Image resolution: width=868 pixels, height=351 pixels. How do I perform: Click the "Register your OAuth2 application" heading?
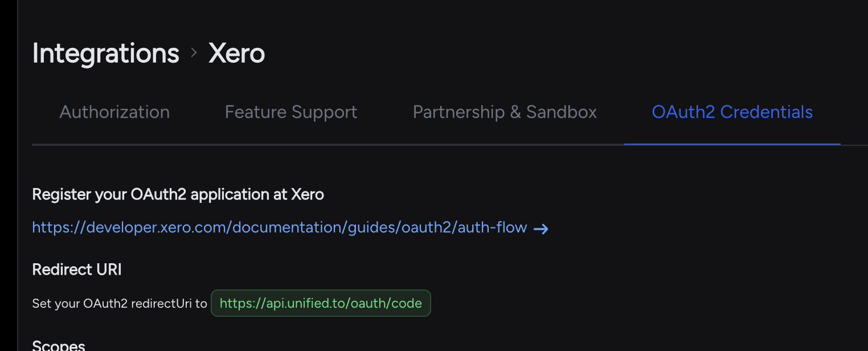pos(178,194)
